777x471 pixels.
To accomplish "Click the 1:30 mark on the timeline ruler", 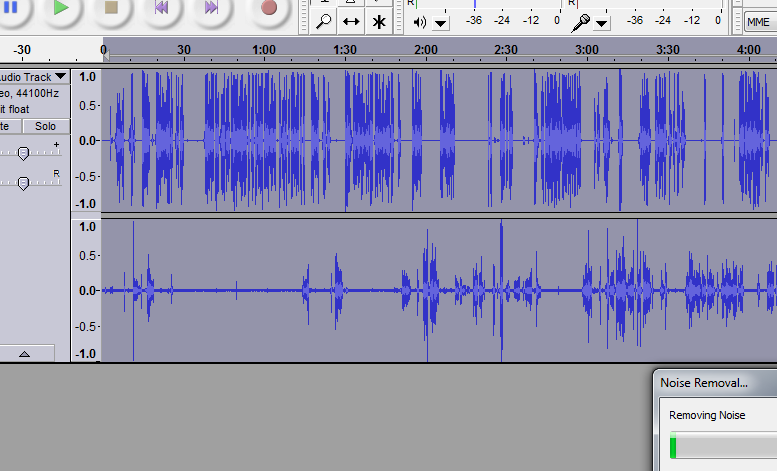I will click(345, 50).
